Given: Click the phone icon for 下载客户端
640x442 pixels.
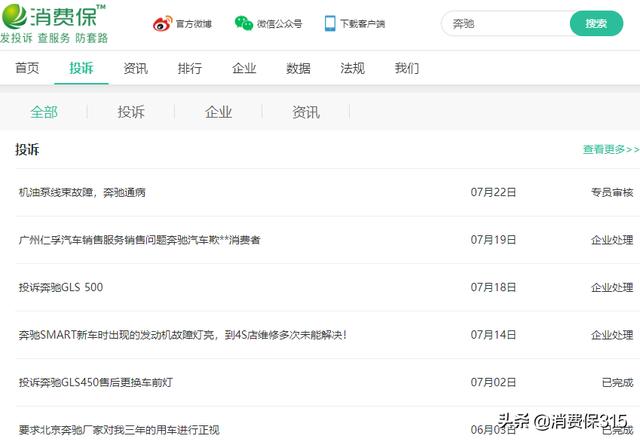Looking at the screenshot, I should pos(330,23).
